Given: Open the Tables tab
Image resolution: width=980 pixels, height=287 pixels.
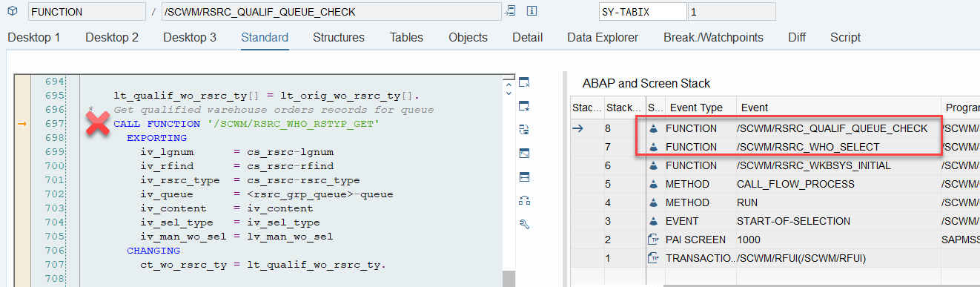Looking at the screenshot, I should (x=406, y=37).
